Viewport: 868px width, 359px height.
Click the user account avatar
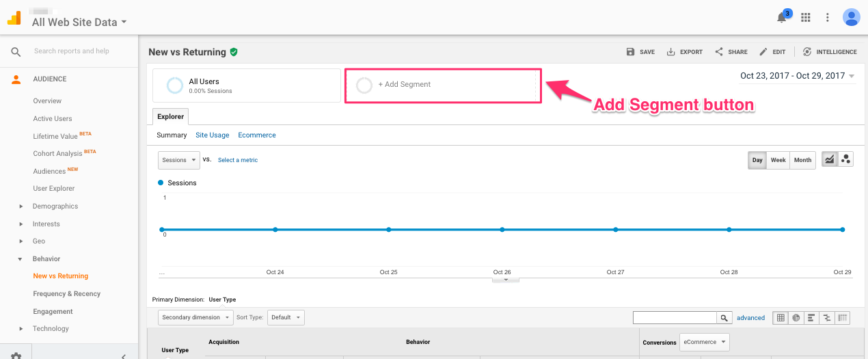851,17
